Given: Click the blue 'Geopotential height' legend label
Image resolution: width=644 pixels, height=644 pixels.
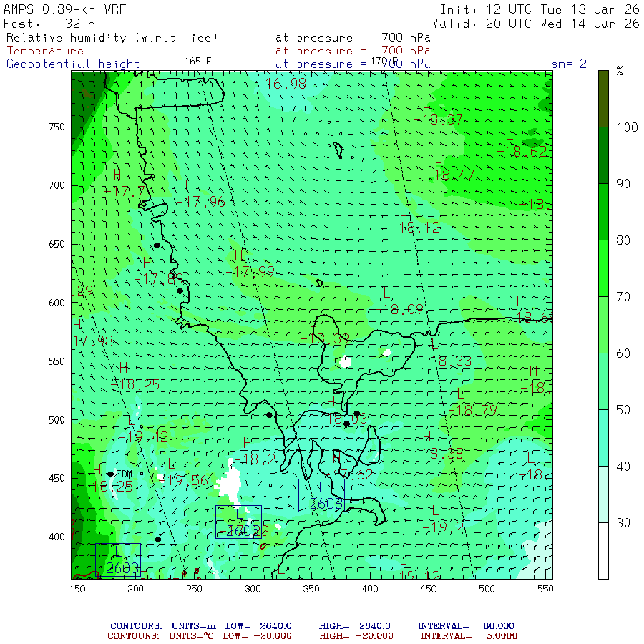Looking at the screenshot, I should (x=73, y=64).
